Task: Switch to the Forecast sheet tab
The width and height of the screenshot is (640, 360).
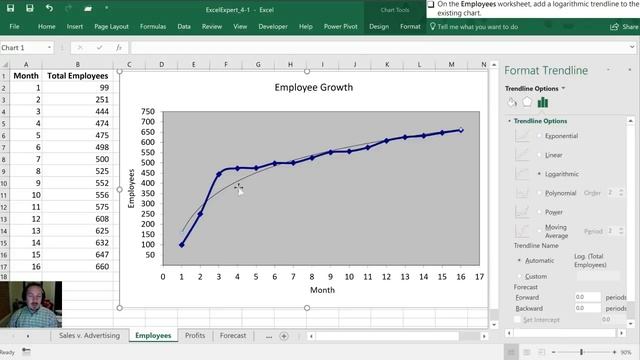Action: [x=233, y=336]
